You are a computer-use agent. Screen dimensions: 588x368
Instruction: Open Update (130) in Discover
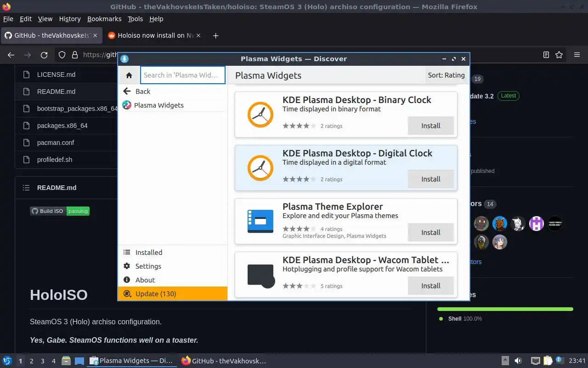(173, 293)
